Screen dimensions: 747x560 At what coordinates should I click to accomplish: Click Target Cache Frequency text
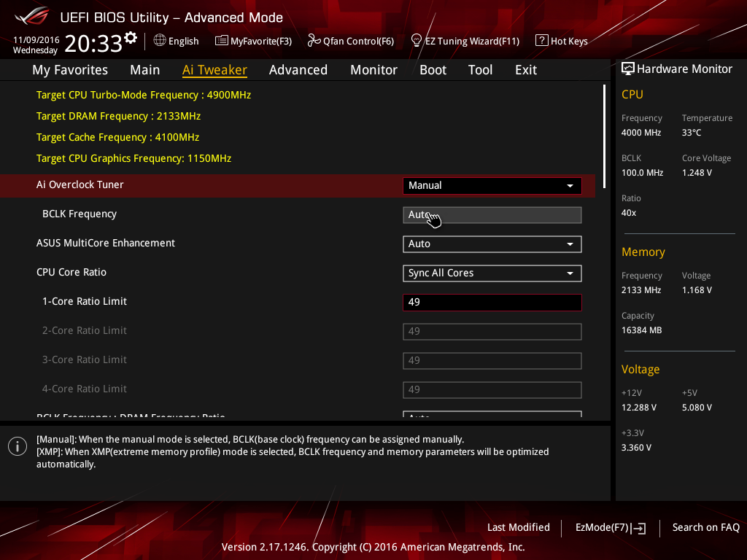[x=117, y=137]
